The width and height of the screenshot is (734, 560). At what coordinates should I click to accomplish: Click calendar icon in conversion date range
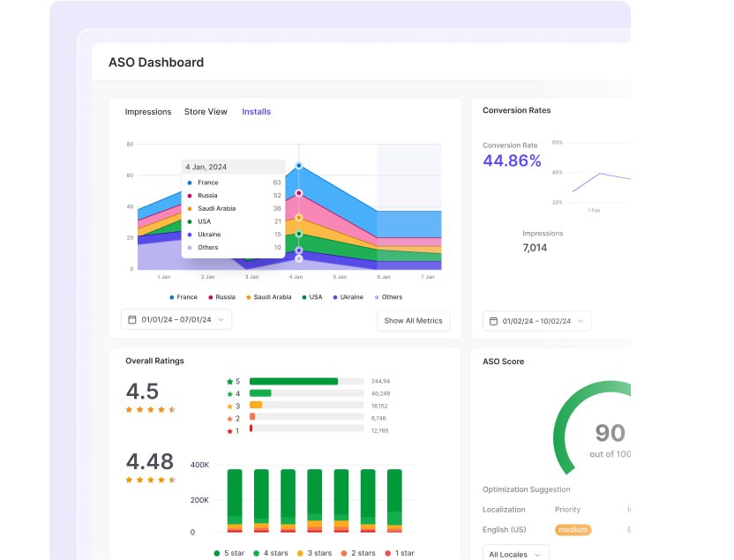point(493,321)
